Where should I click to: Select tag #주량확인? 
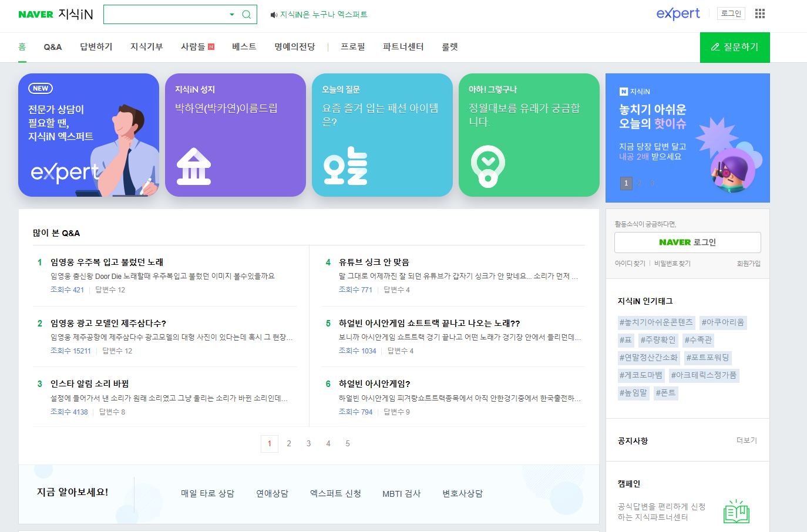point(658,340)
